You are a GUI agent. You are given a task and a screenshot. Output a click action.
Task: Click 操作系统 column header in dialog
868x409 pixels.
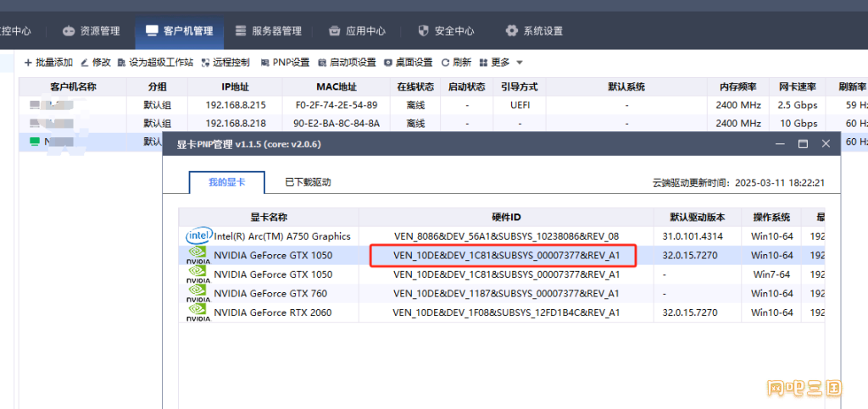(771, 218)
